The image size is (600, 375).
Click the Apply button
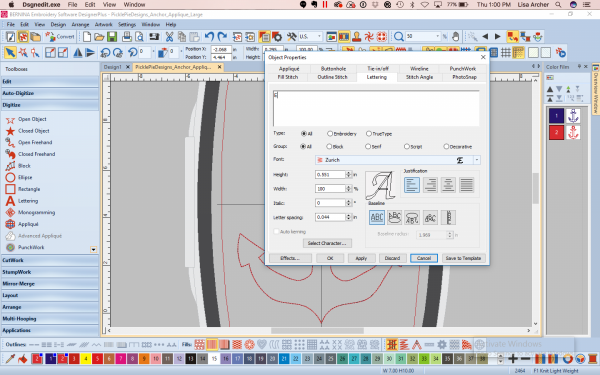pos(361,258)
